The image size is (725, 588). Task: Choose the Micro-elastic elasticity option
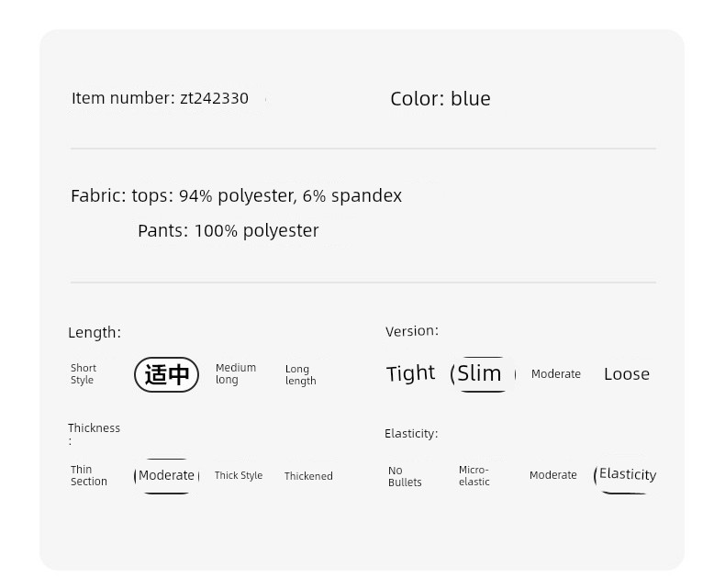tap(474, 476)
